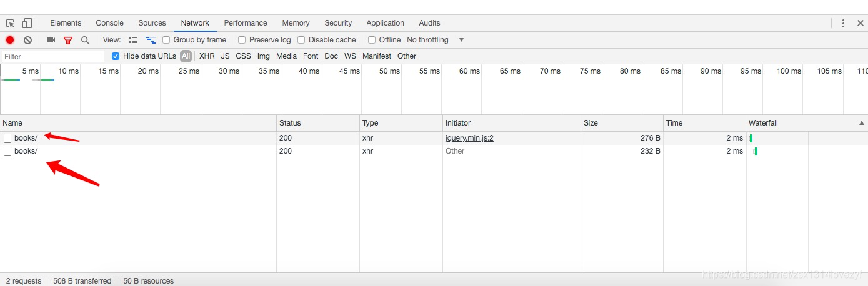Screen dimensions: 868x286
Task: Open the Performance tab
Action: [246, 23]
